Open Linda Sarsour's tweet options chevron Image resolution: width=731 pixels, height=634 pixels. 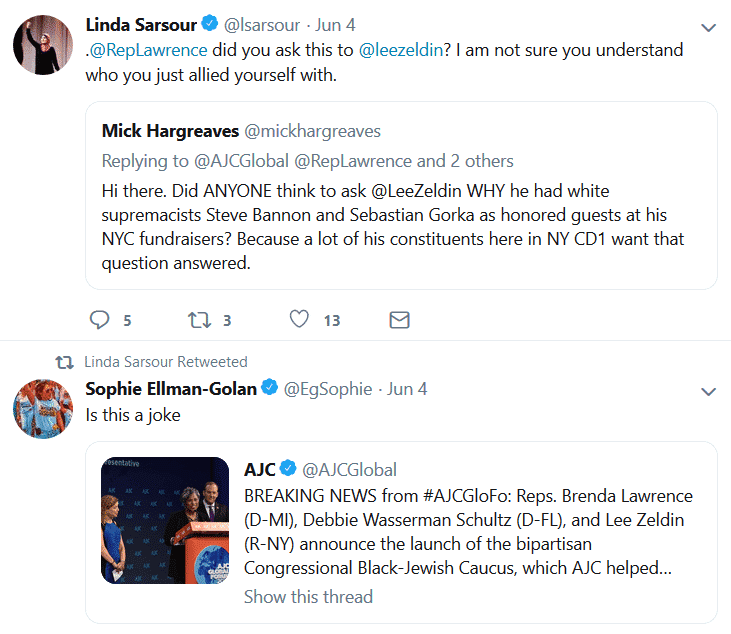coord(708,27)
